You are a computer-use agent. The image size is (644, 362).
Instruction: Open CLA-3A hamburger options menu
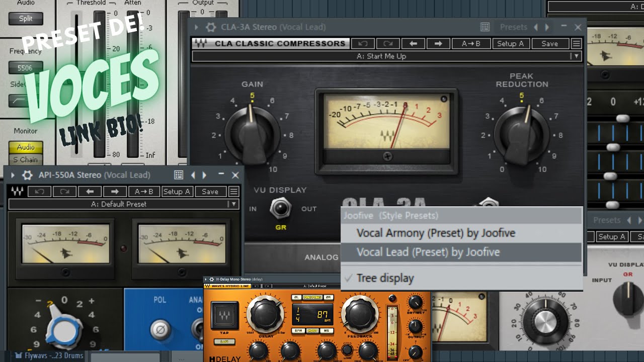[577, 44]
